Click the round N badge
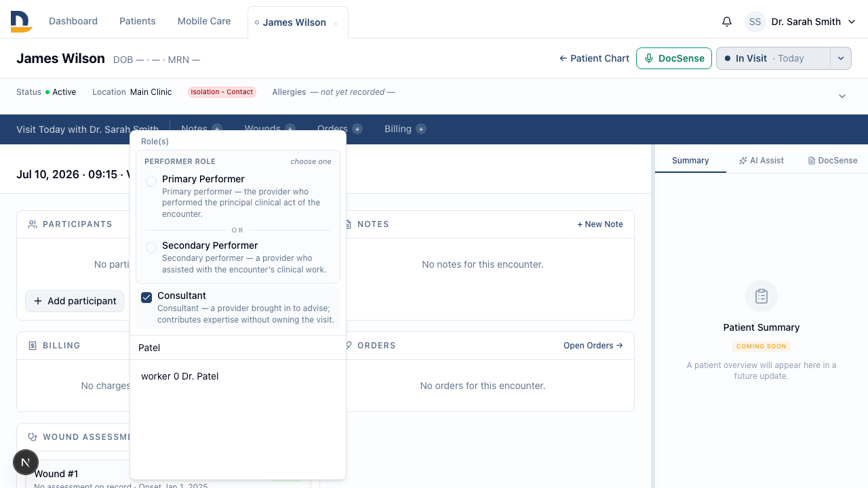The image size is (868, 488). (26, 462)
